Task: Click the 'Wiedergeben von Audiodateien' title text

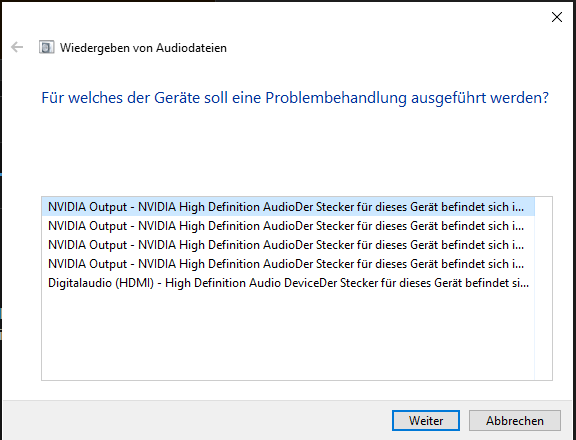Action: click(143, 48)
